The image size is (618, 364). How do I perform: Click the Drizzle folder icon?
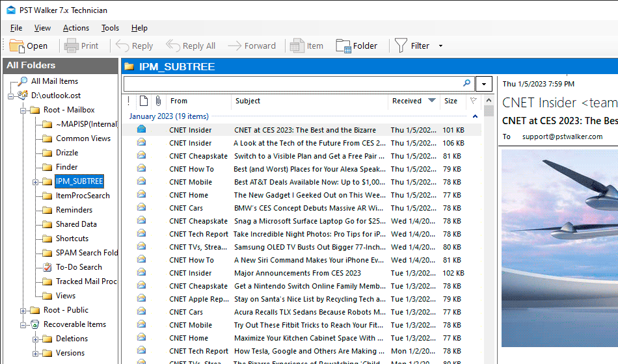pyautogui.click(x=47, y=153)
